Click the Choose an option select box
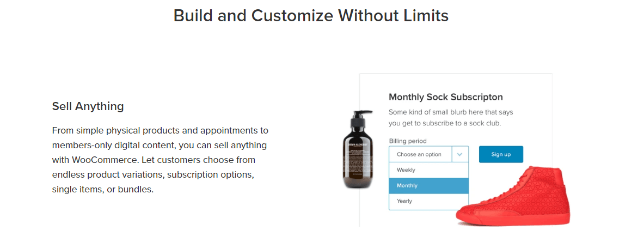Viewport: 644px width, 230px height. coord(428,154)
